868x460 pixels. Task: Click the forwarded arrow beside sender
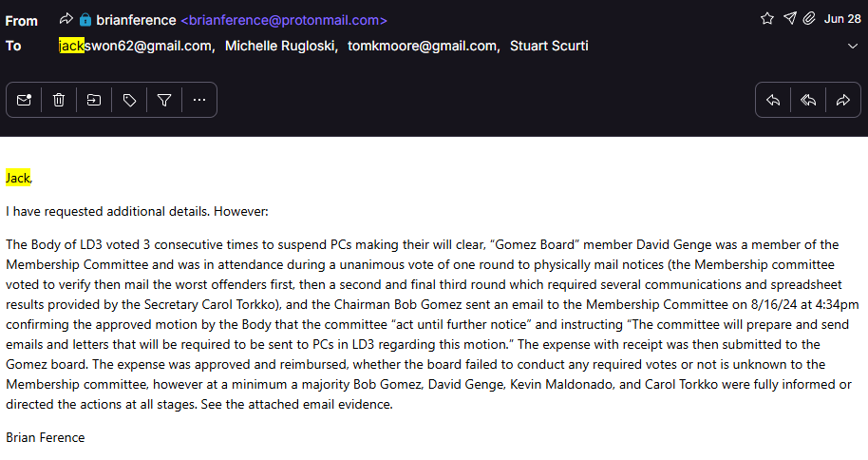click(66, 20)
